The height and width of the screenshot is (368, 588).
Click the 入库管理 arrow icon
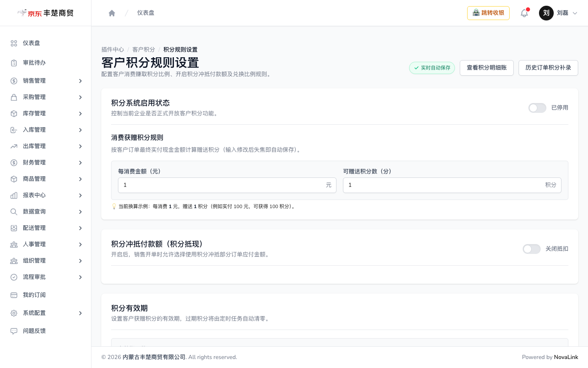click(x=14, y=130)
